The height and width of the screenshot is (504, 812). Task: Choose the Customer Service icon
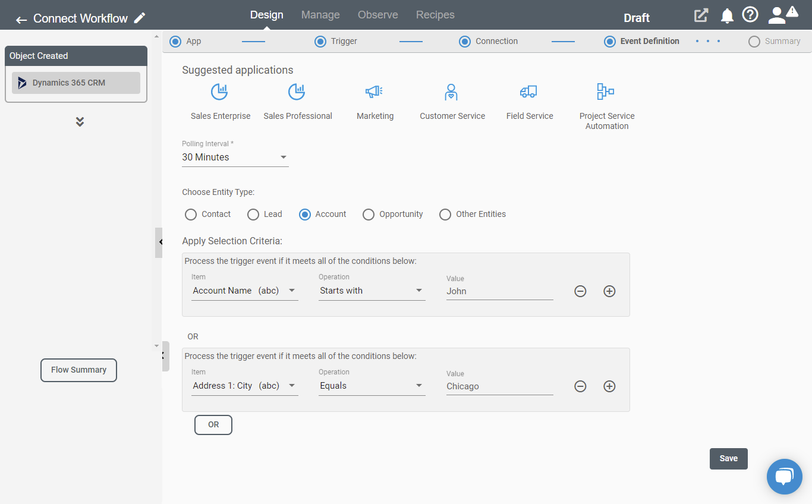click(x=451, y=92)
